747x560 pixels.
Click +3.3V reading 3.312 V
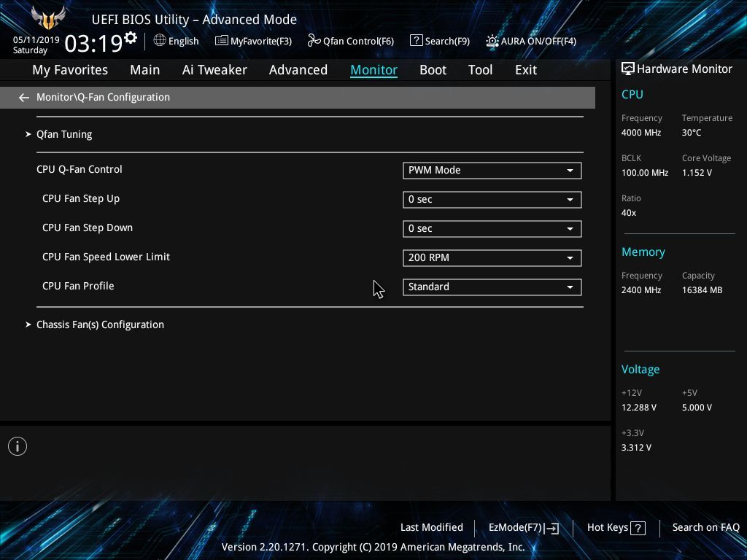pyautogui.click(x=636, y=448)
